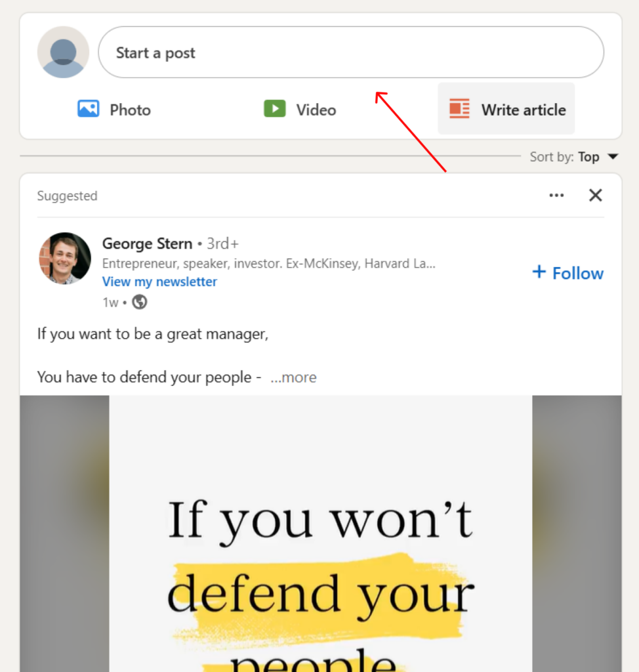The height and width of the screenshot is (672, 639).
Task: Open the View my newsletter link
Action: pyautogui.click(x=159, y=282)
